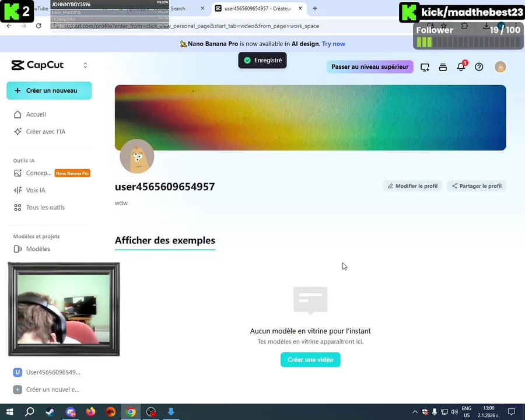Click the four-squares Tous les outils icon
Screen dimensions: 525x420
(x=17, y=207)
